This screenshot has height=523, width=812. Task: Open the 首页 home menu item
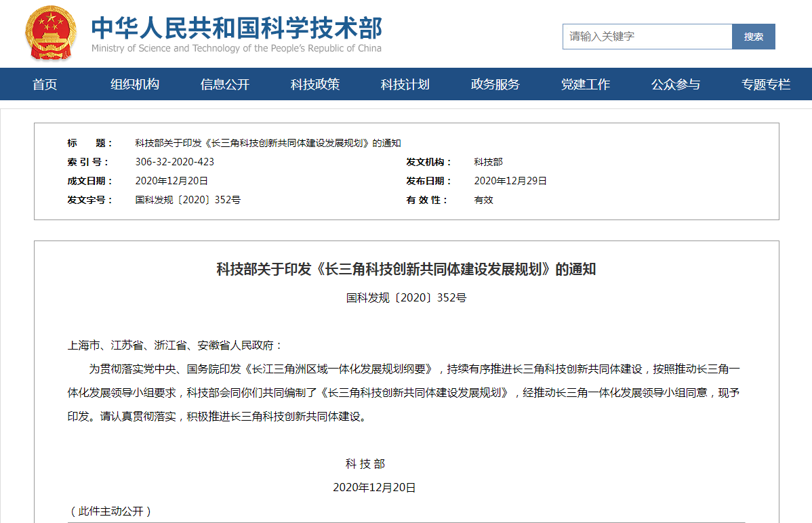(x=45, y=85)
